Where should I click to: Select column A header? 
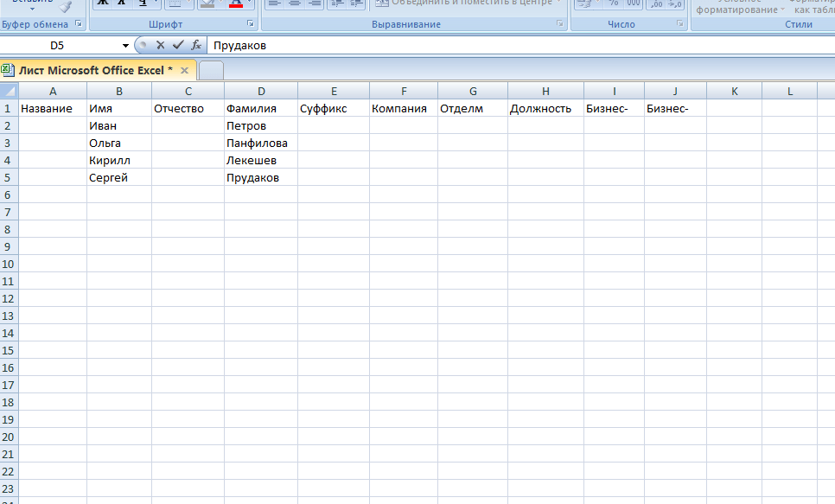(x=53, y=91)
